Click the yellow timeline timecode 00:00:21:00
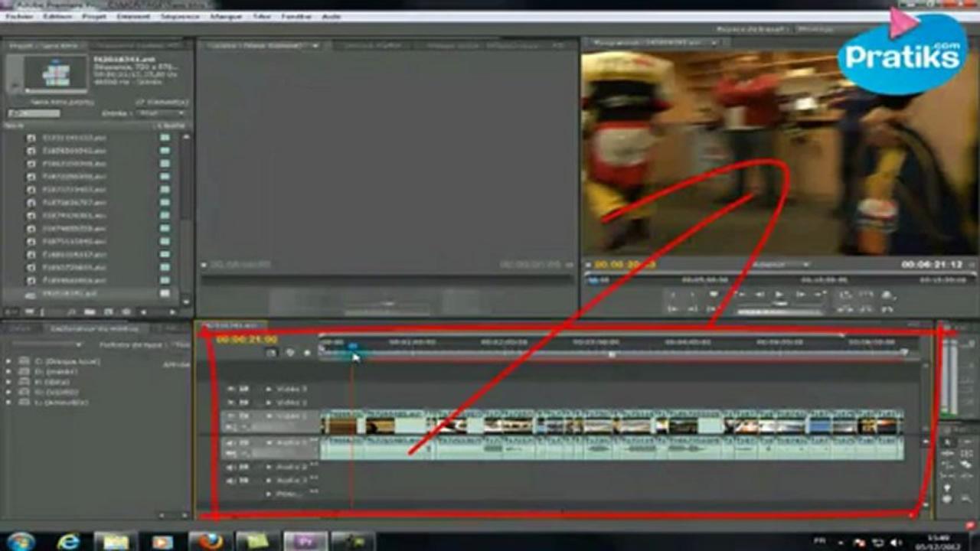The height and width of the screenshot is (551, 980). tap(247, 339)
